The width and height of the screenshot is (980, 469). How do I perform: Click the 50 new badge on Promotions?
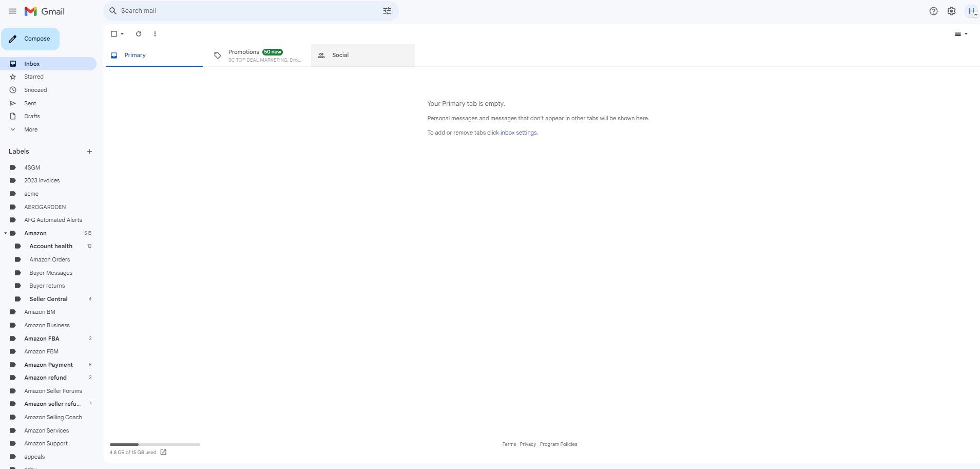coord(273,52)
